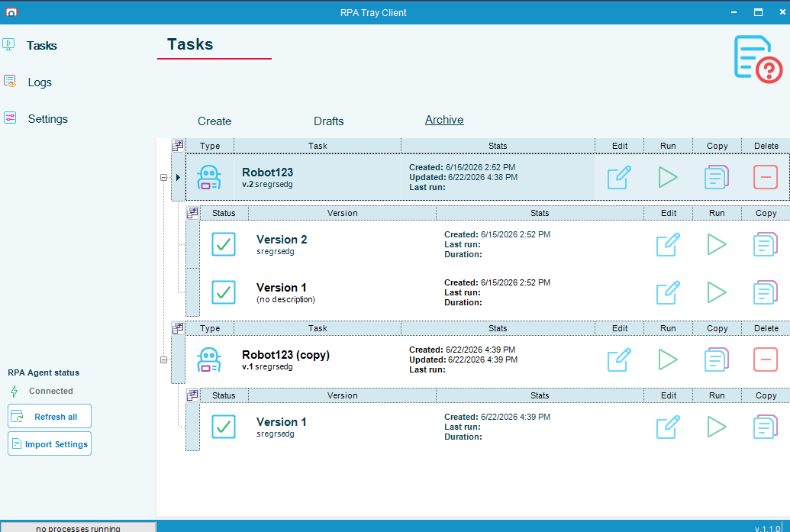Collapse the Robot123 tree node

(x=164, y=177)
